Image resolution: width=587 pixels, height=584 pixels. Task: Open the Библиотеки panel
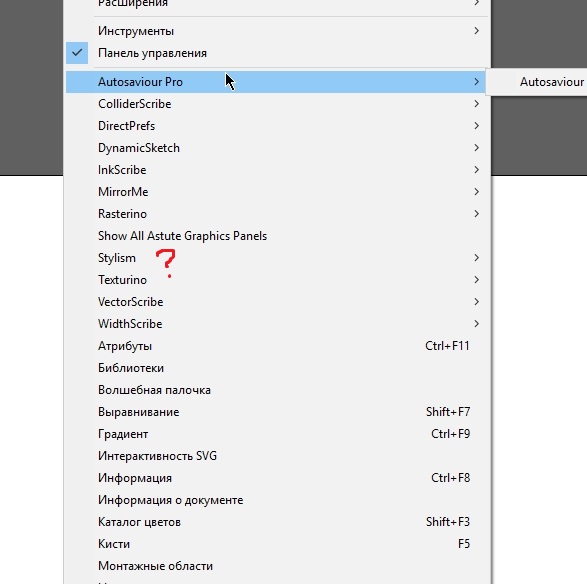[278, 368]
